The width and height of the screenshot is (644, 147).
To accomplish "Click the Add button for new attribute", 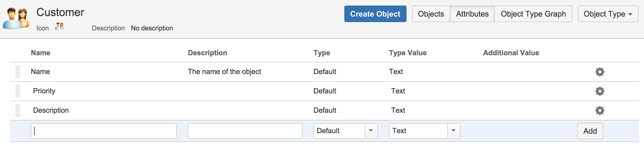I will coord(590,131).
